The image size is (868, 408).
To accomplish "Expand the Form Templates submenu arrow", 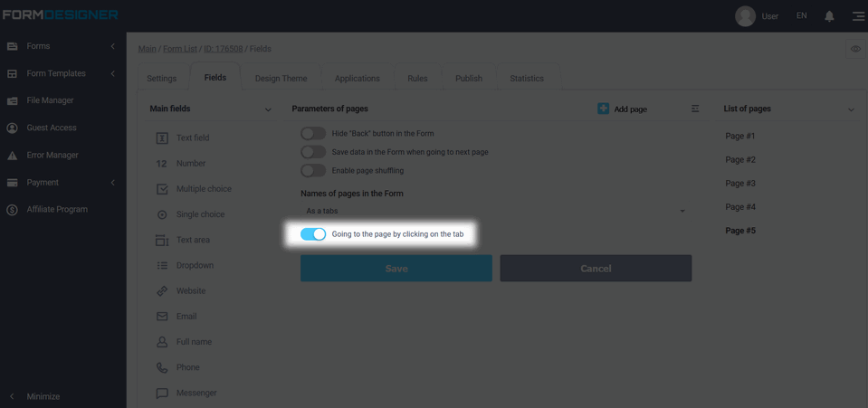I will tap(112, 73).
